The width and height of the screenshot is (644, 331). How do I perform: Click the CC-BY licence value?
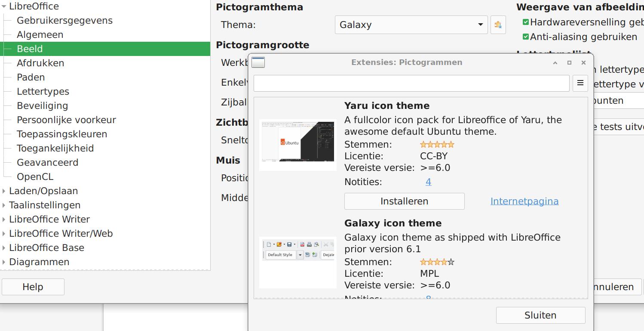click(434, 156)
